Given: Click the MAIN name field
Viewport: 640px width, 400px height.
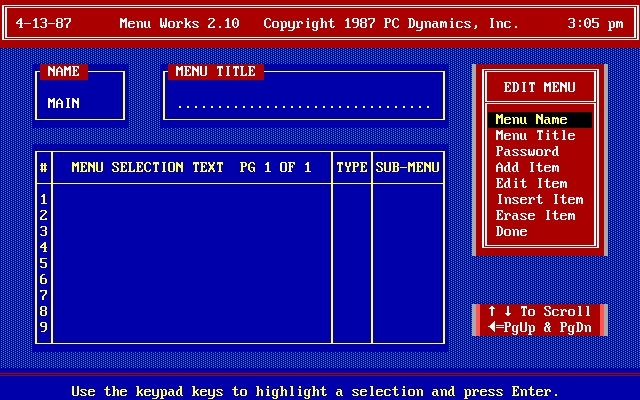Looking at the screenshot, I should click(64, 103).
